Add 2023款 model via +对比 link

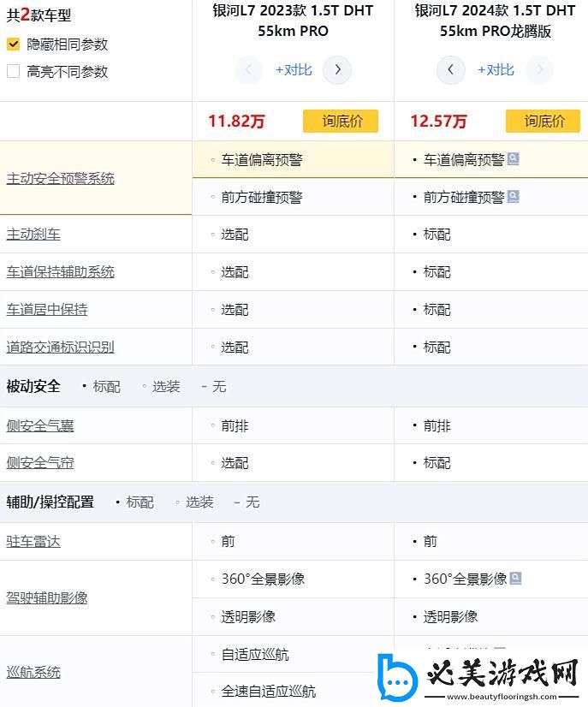(x=294, y=69)
